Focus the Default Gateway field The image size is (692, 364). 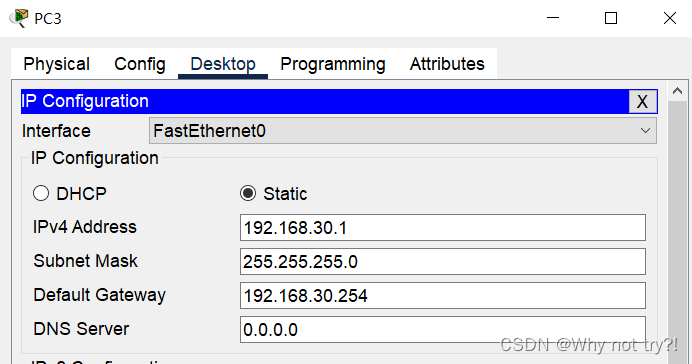coord(443,296)
